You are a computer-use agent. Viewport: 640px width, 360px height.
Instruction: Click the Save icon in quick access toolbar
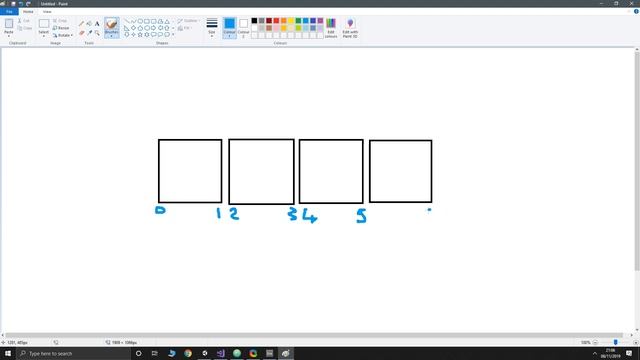click(13, 4)
